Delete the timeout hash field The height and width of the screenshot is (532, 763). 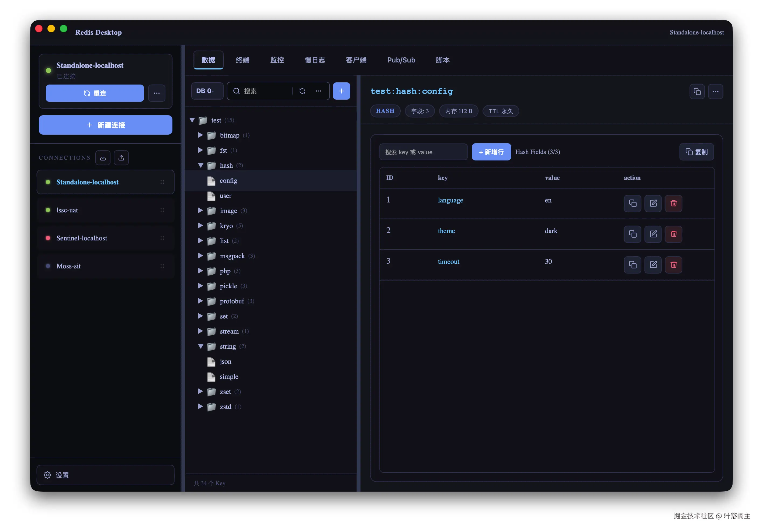click(674, 265)
